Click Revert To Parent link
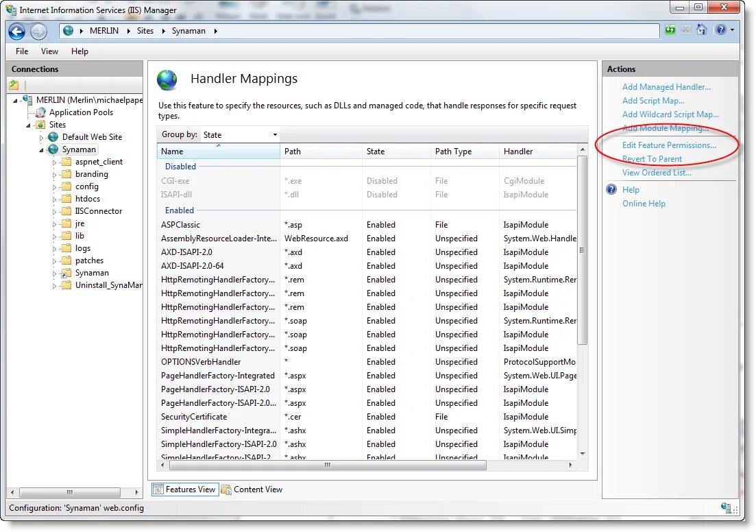 tap(652, 159)
